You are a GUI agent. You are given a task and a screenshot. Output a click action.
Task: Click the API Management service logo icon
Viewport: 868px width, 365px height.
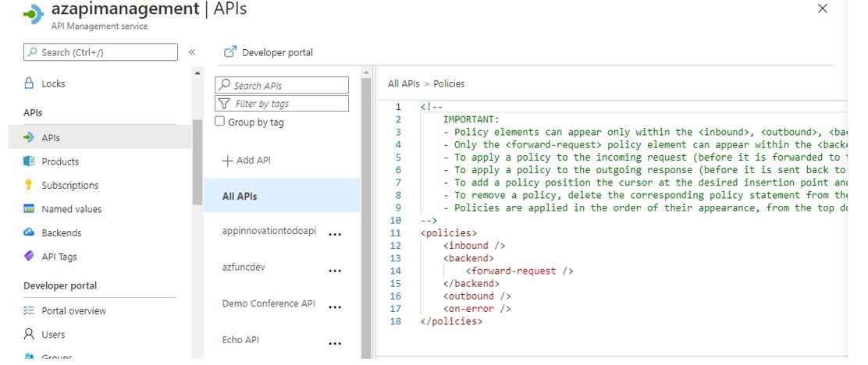click(x=34, y=14)
